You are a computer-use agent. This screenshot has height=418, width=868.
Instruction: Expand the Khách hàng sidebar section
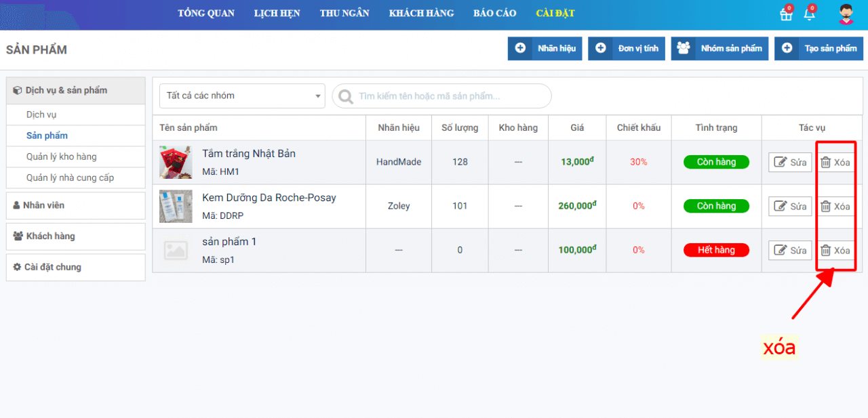[75, 236]
